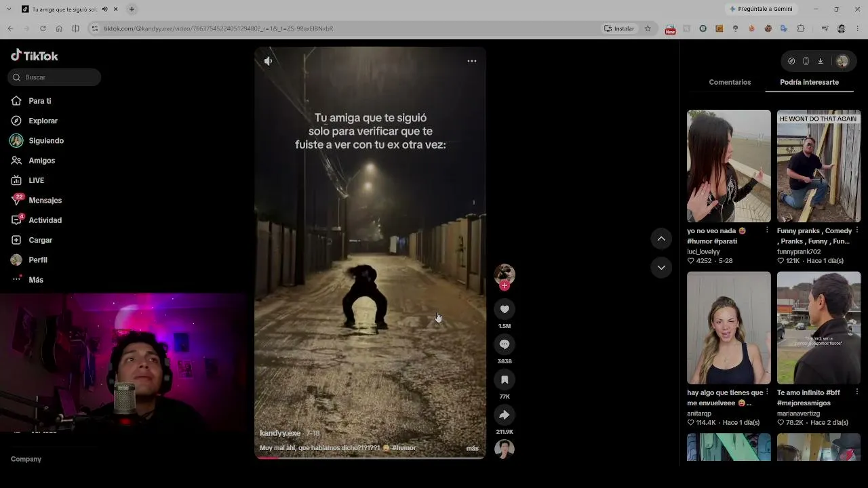
Task: Open the luci_lovelyy profile link
Action: [x=703, y=251]
